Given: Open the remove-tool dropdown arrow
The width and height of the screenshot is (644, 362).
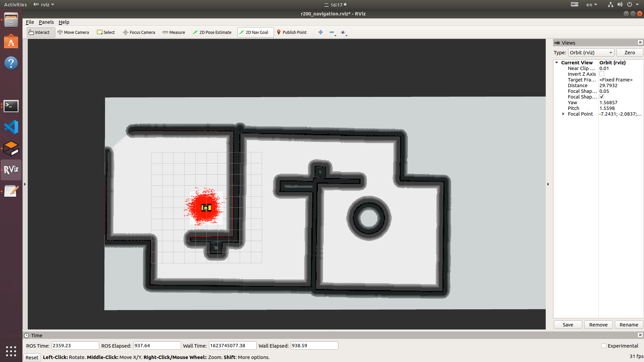Looking at the screenshot, I should [x=335, y=35].
